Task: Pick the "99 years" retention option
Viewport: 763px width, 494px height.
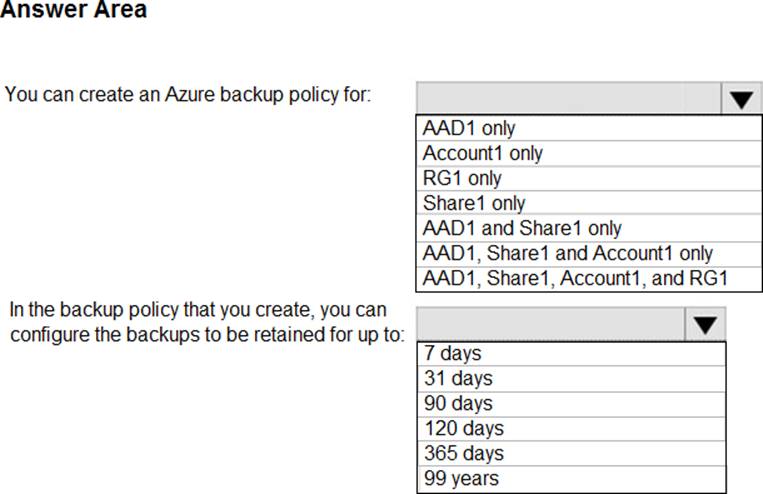Action: tap(571, 478)
